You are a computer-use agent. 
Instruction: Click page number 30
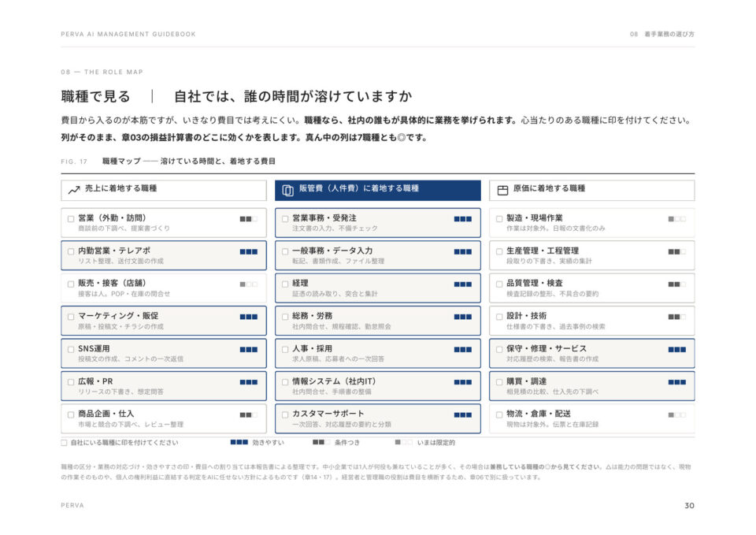click(x=690, y=505)
